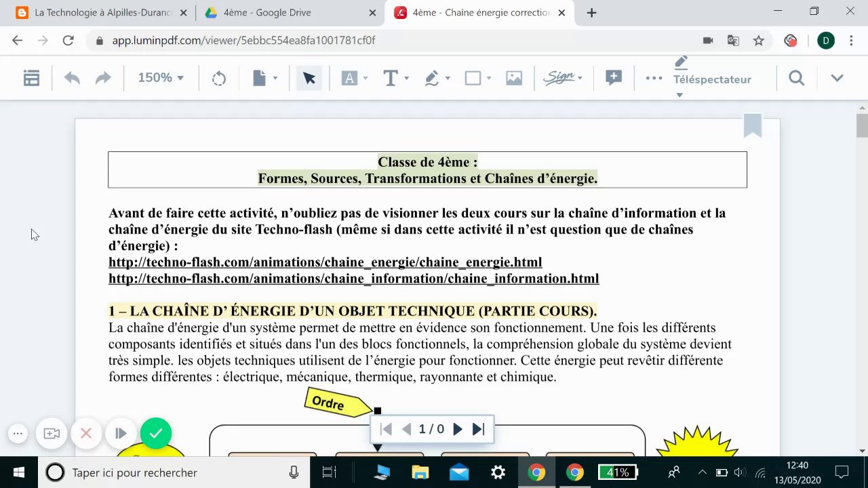Screen dimensions: 868x488
Task: Reload the Lumin PDF page
Action: tap(68, 41)
